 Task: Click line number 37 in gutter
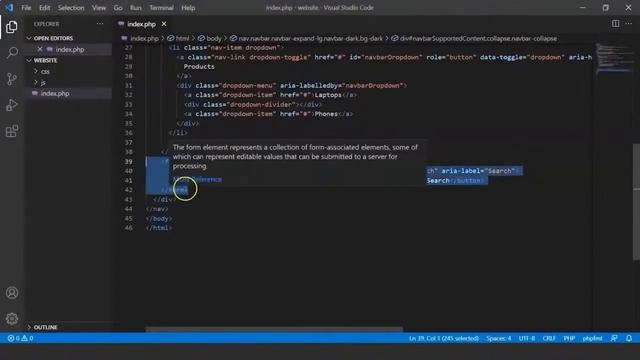129,142
